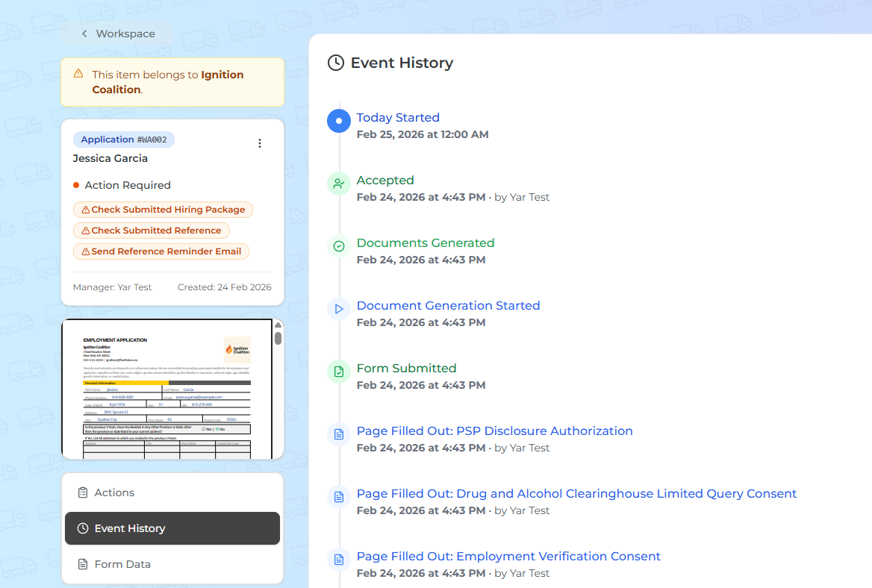Click the clock icon beside Event History heading

click(336, 63)
